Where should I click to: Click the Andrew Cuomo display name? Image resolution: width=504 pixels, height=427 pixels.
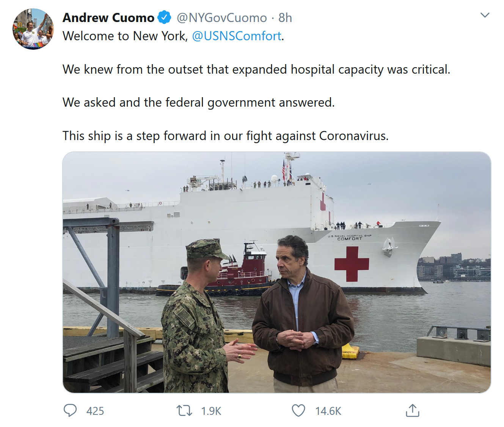tap(108, 18)
